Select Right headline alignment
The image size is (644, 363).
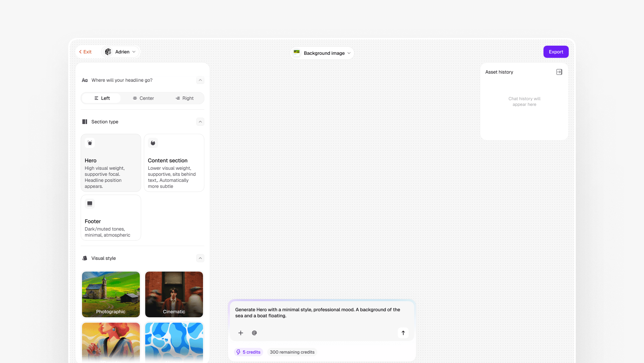(185, 98)
